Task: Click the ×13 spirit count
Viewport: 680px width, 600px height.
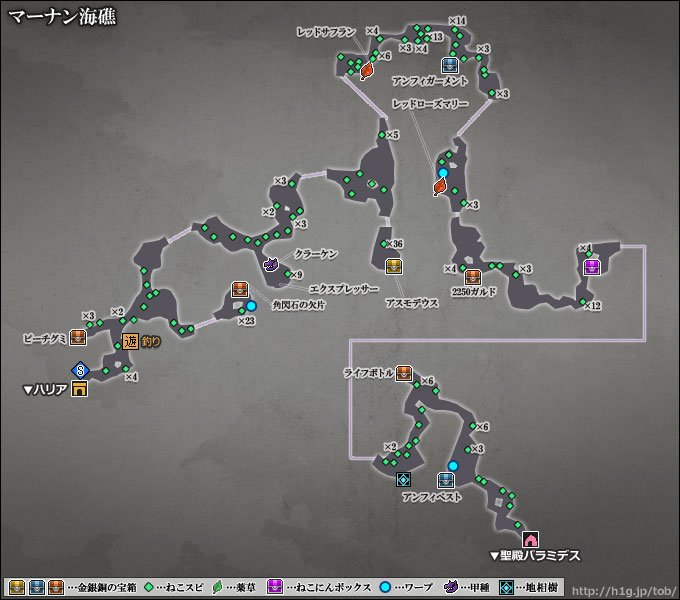Action: (x=435, y=37)
